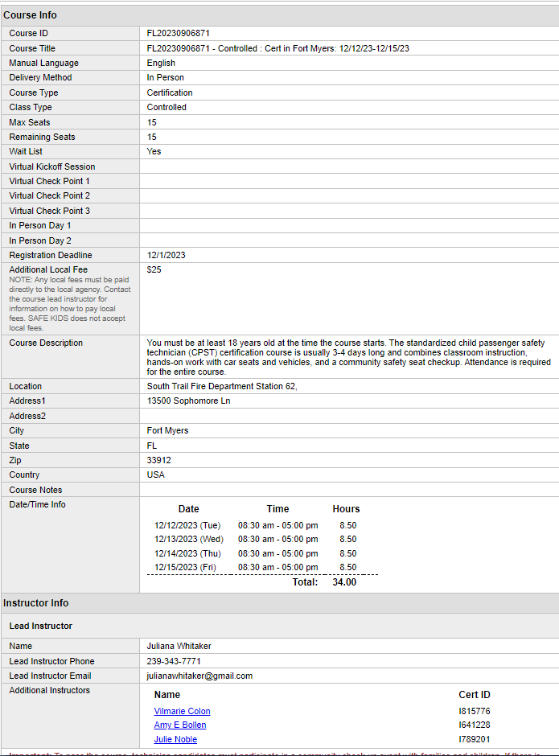Click the In Person Day 1 label

pos(40,226)
